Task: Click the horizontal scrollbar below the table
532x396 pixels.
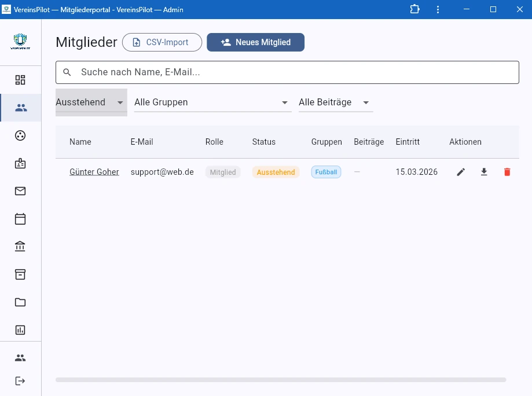Action: click(x=281, y=380)
